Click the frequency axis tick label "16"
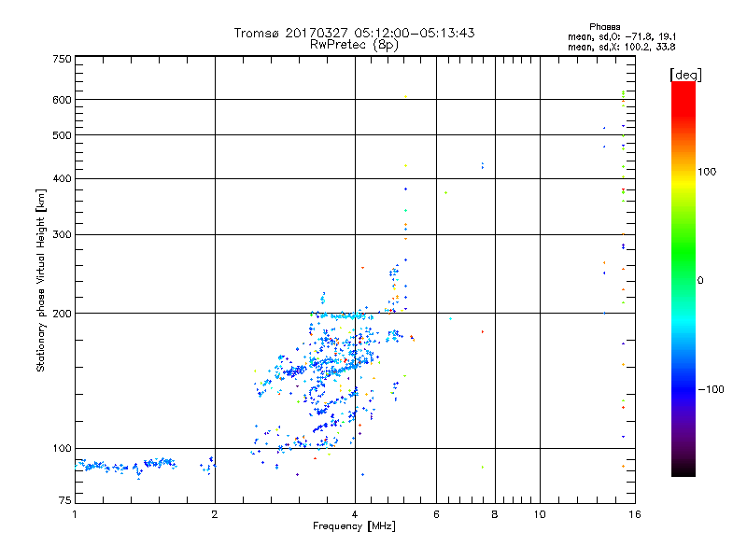747x560 pixels. click(x=635, y=514)
